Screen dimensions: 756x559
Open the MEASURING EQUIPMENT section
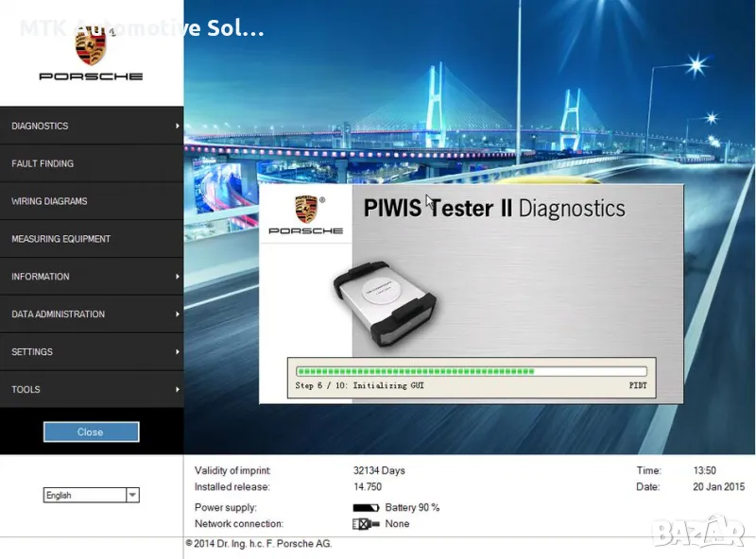[x=92, y=239]
